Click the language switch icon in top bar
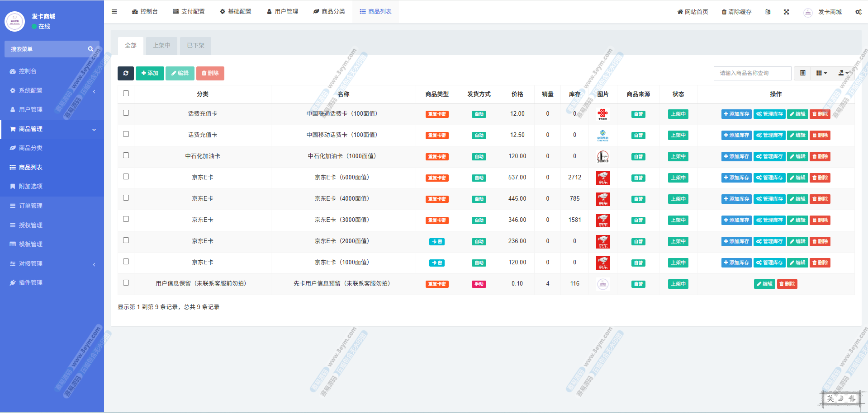The width and height of the screenshot is (868, 413). tap(768, 12)
